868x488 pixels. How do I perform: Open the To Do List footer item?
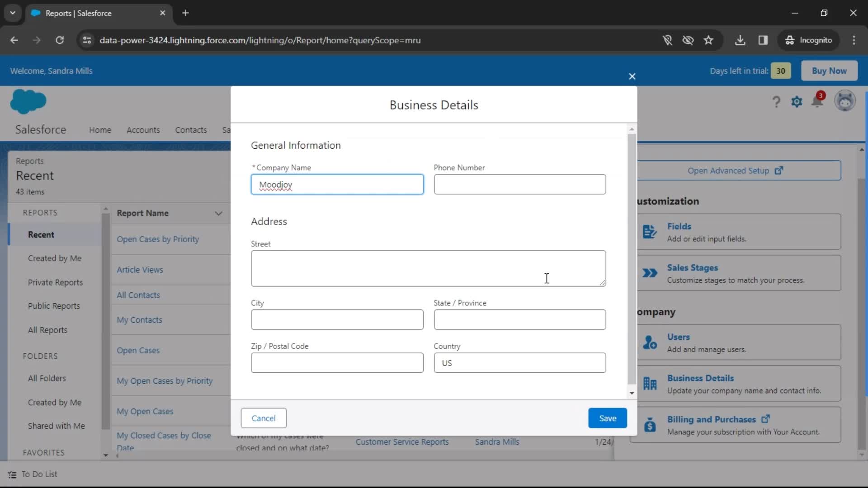click(x=33, y=474)
